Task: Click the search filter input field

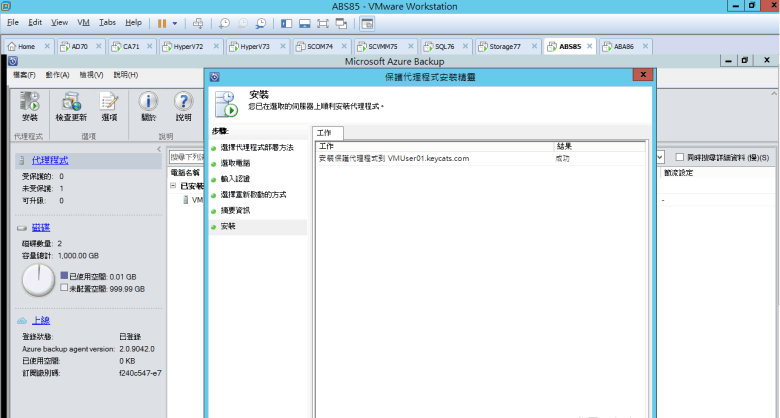Action: (186, 157)
